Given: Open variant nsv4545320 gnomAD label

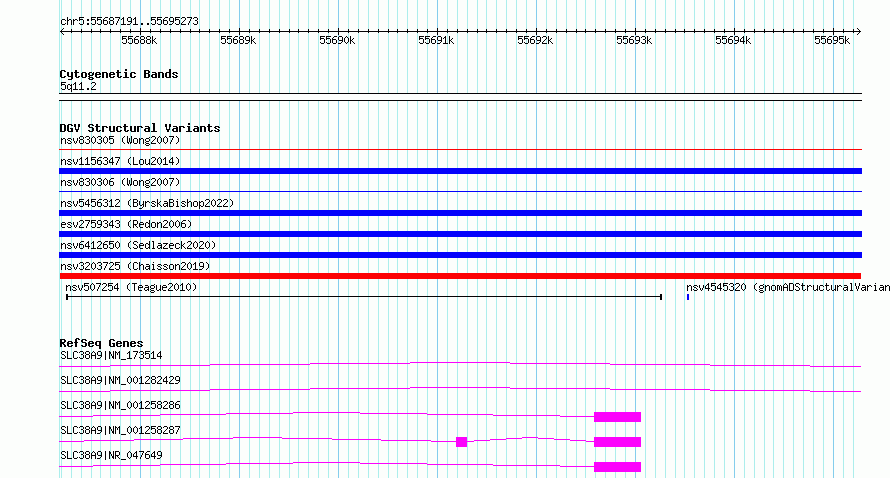Looking at the screenshot, I should pyautogui.click(x=787, y=287).
